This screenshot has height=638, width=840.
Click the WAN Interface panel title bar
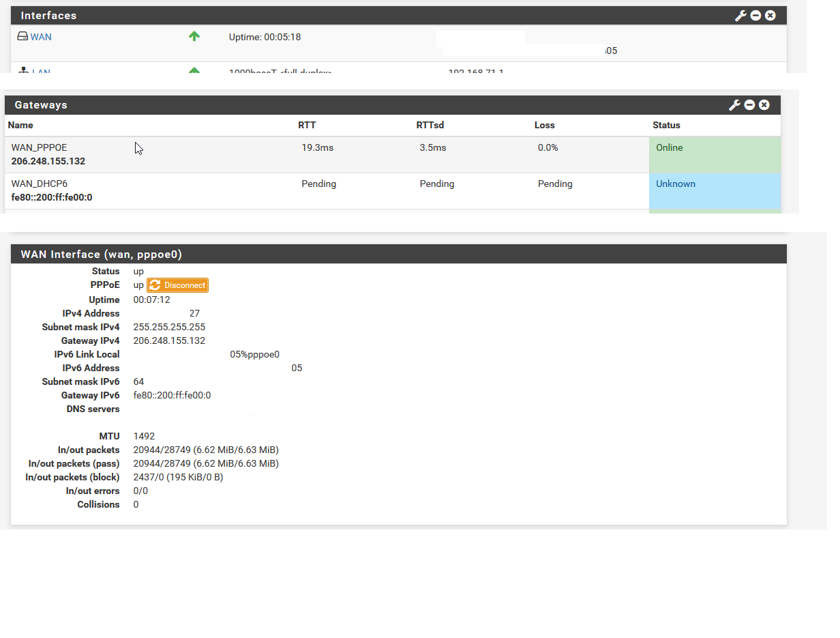[398, 255]
